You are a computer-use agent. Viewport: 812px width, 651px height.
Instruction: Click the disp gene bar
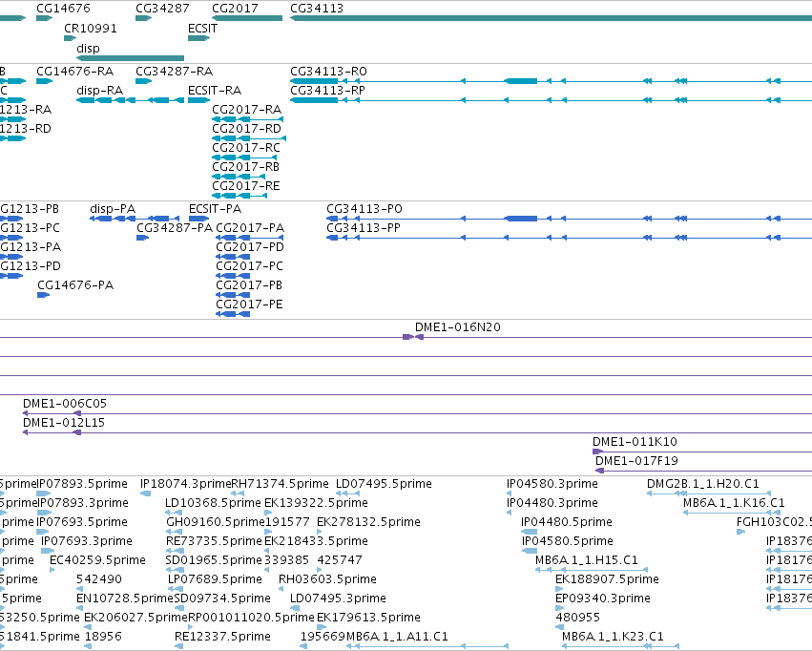[x=130, y=58]
